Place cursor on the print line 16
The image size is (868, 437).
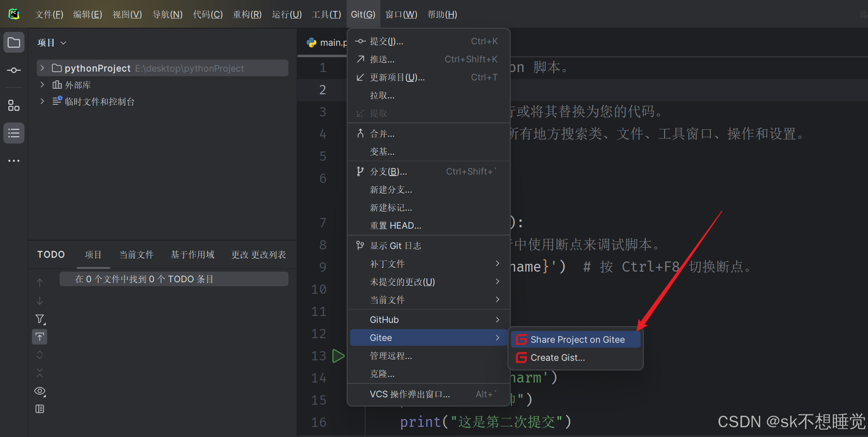click(485, 422)
